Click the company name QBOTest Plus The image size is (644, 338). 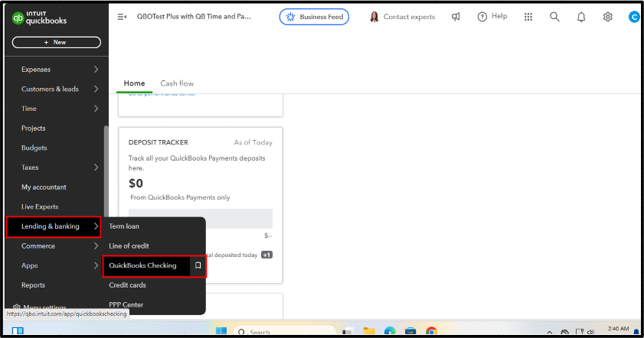coord(194,16)
